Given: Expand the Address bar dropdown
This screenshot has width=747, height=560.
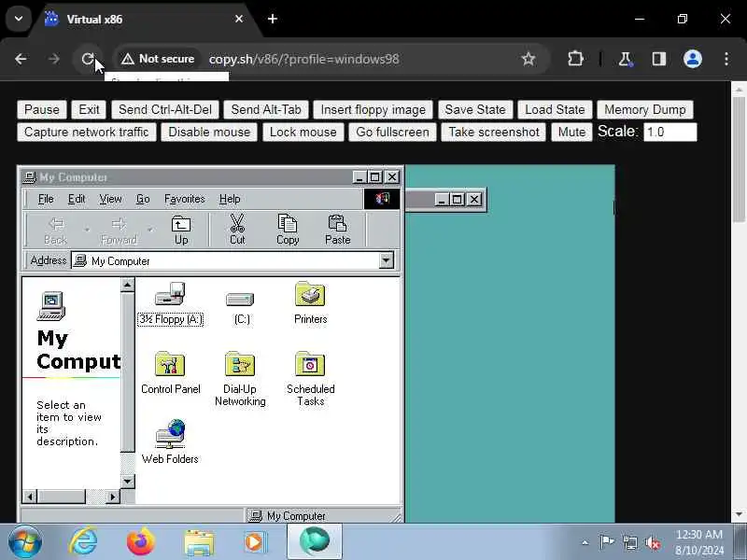Looking at the screenshot, I should click(x=386, y=260).
